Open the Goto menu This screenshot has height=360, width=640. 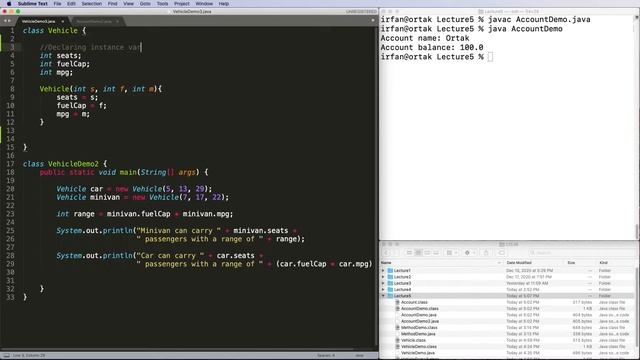point(145,4)
